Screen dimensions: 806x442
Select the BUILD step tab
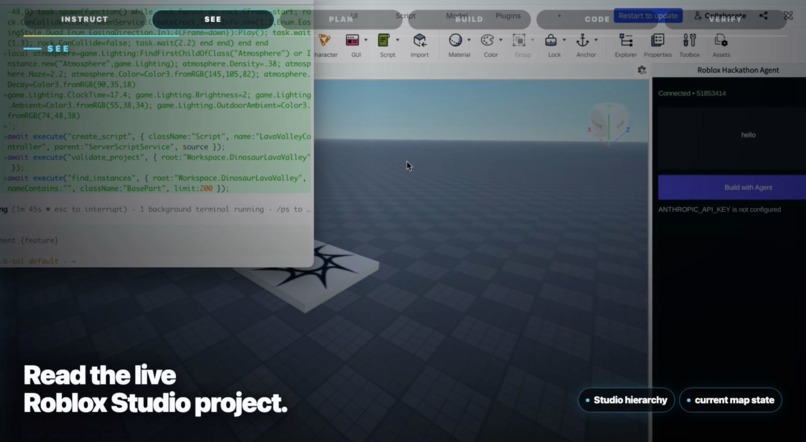click(469, 20)
